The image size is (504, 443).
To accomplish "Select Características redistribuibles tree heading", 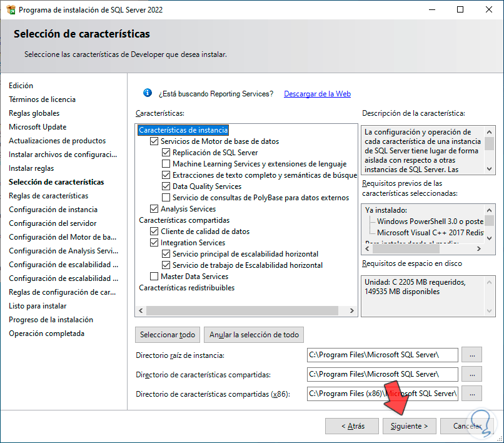I will tap(187, 288).
